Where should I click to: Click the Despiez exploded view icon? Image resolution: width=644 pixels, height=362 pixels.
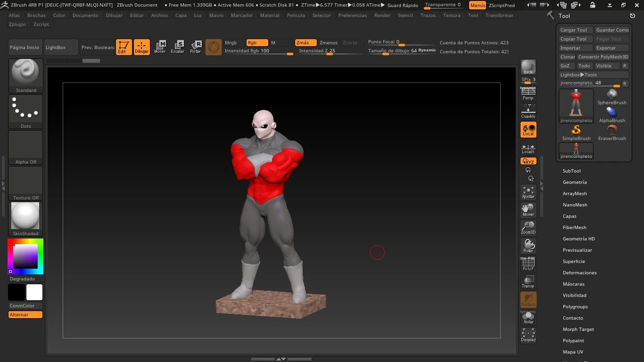point(528,335)
